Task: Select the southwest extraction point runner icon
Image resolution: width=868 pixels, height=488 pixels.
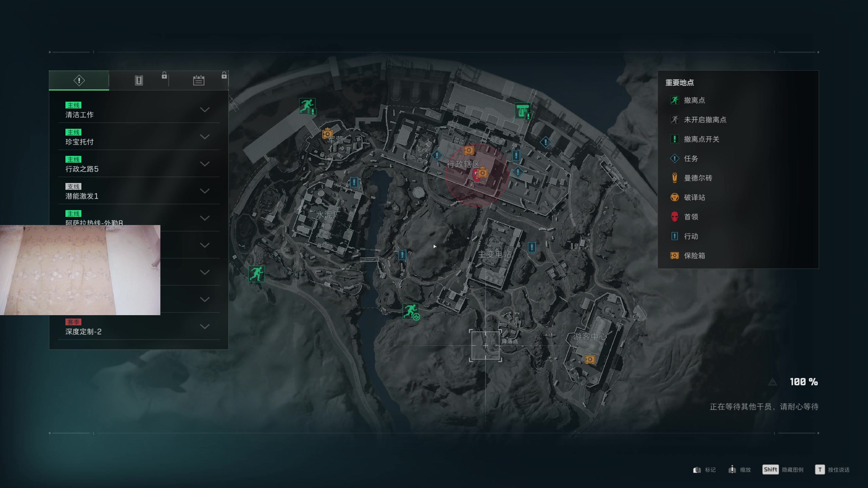Action: pyautogui.click(x=256, y=273)
